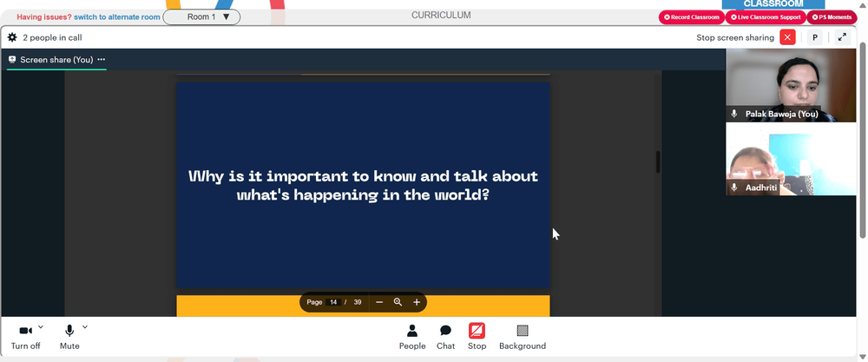Expand camera options chevron
The width and height of the screenshot is (868, 362).
(41, 327)
